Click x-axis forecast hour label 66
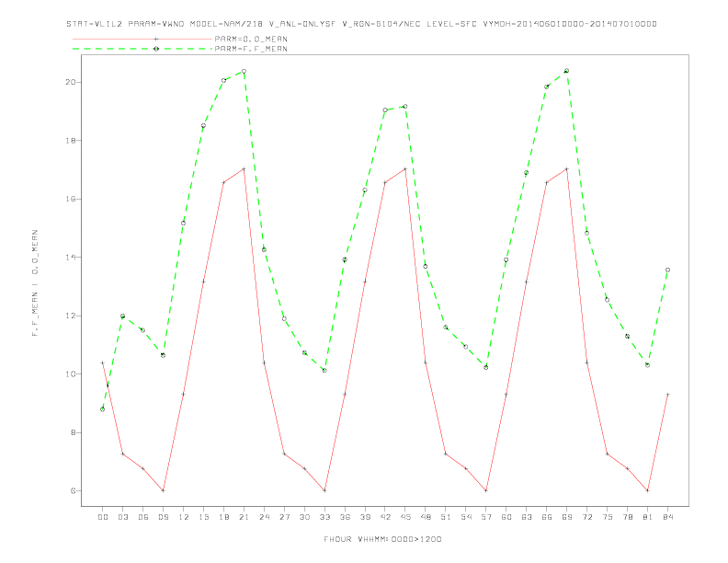728x563 pixels. [x=547, y=517]
